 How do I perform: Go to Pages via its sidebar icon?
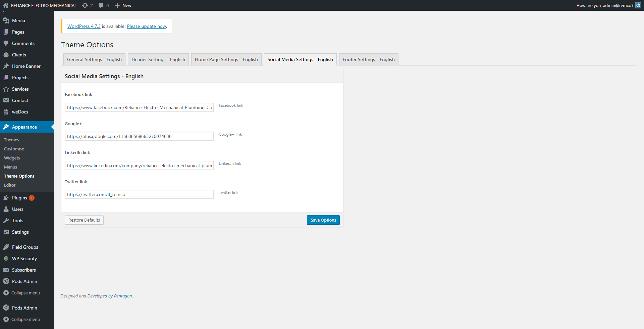tap(6, 32)
